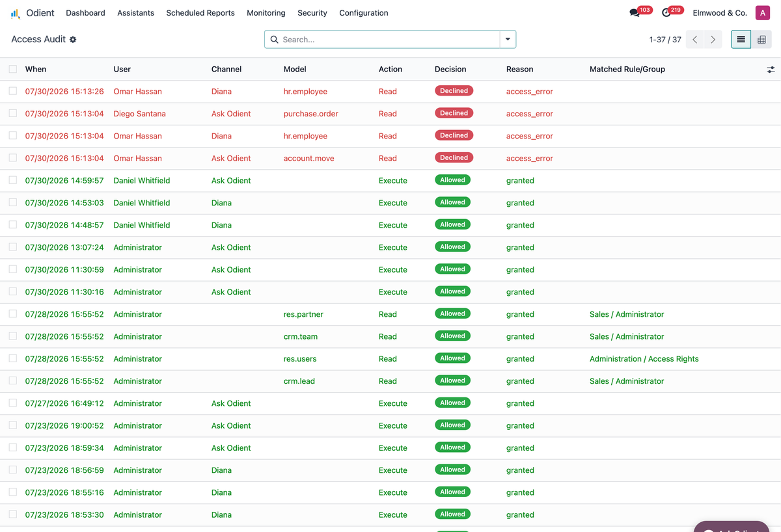Click crm.lead model cell

point(299,381)
